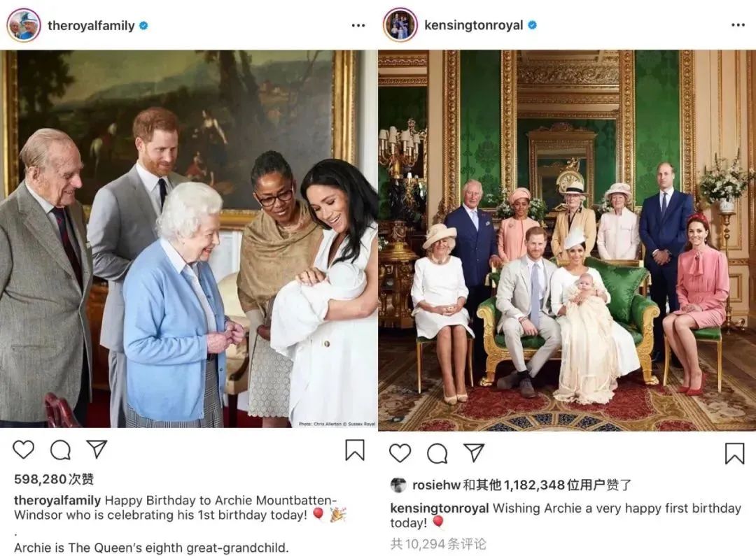
Task: Open comments on kensingtonroyal post
Action: (437, 454)
